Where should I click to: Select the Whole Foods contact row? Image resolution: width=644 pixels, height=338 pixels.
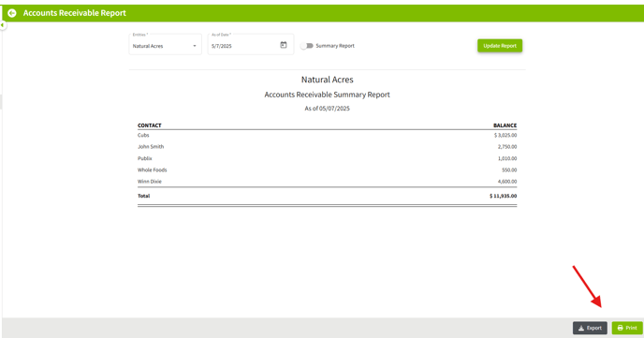point(327,169)
